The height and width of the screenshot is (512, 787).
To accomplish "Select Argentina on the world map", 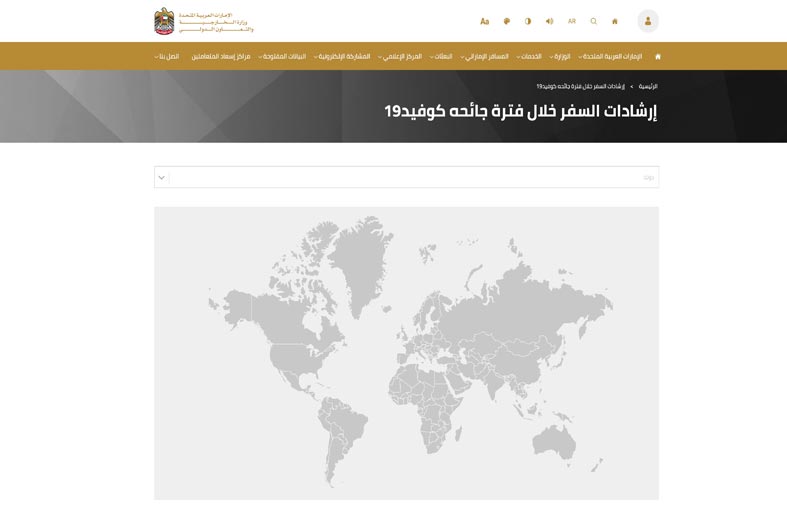I will tap(335, 459).
